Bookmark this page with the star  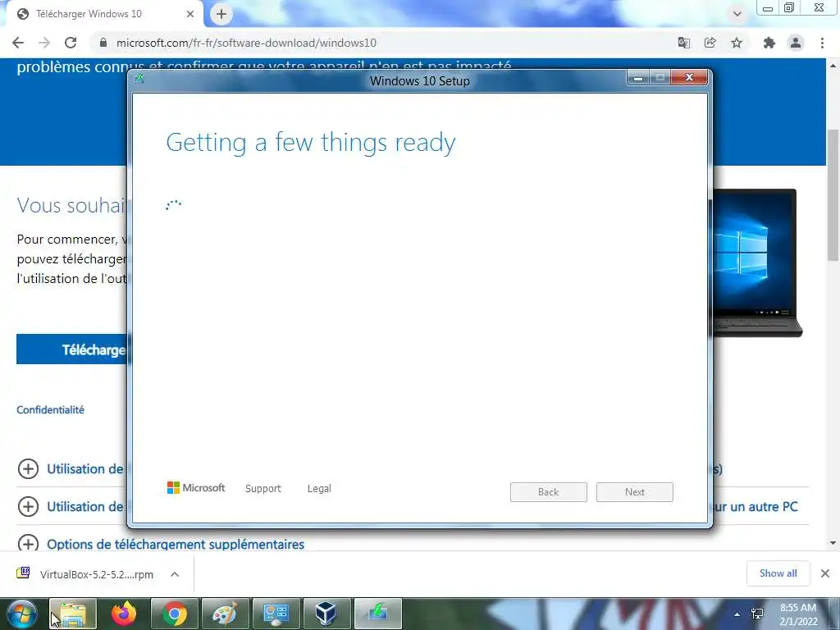click(737, 43)
